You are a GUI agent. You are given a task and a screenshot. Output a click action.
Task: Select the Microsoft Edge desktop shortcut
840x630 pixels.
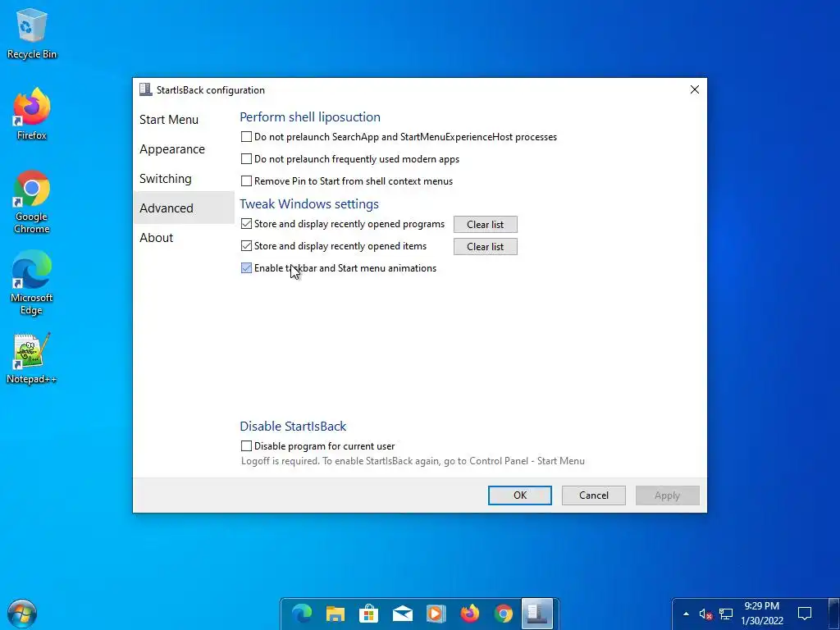click(x=32, y=283)
